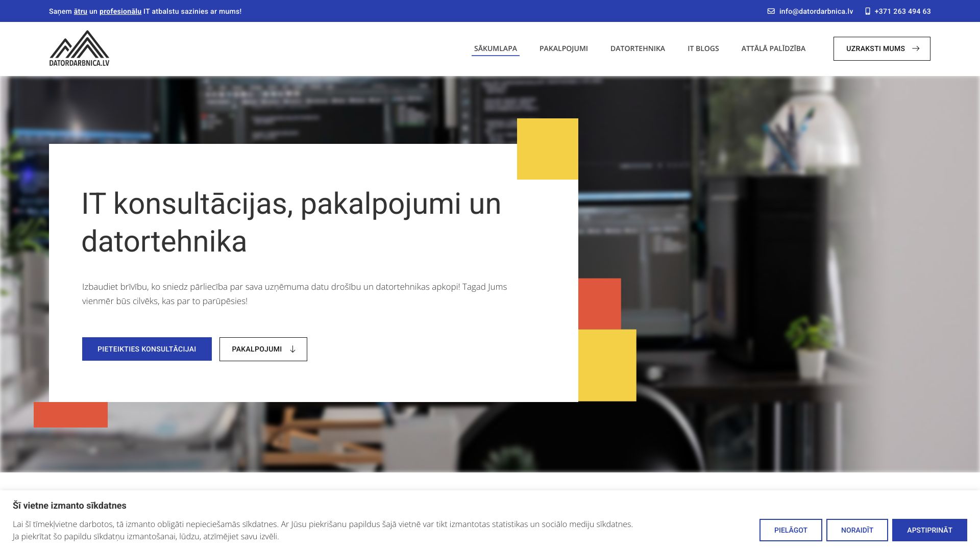Click the Uzraksti mums button
980x551 pixels.
(875, 48)
